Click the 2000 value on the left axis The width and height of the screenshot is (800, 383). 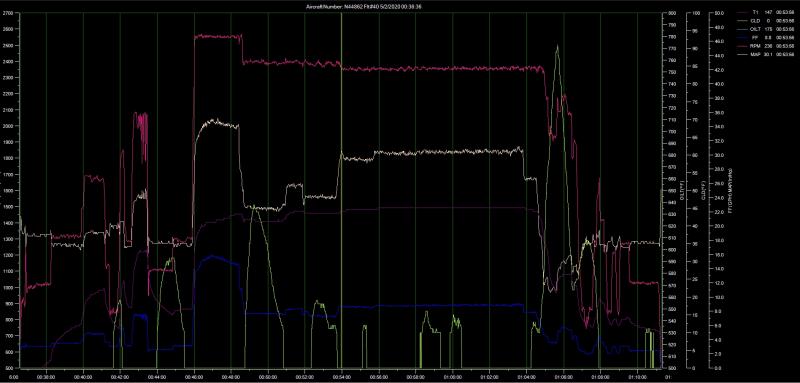click(x=9, y=126)
